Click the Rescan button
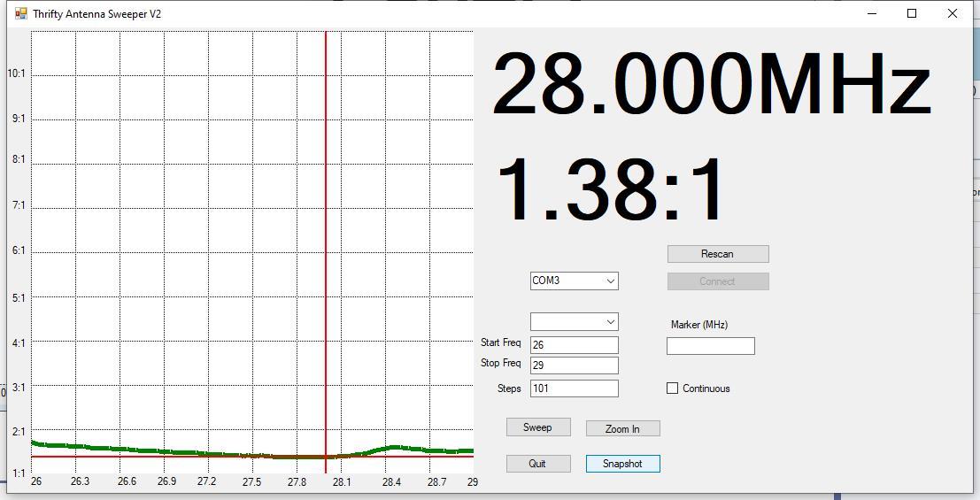The image size is (980, 500). [718, 254]
